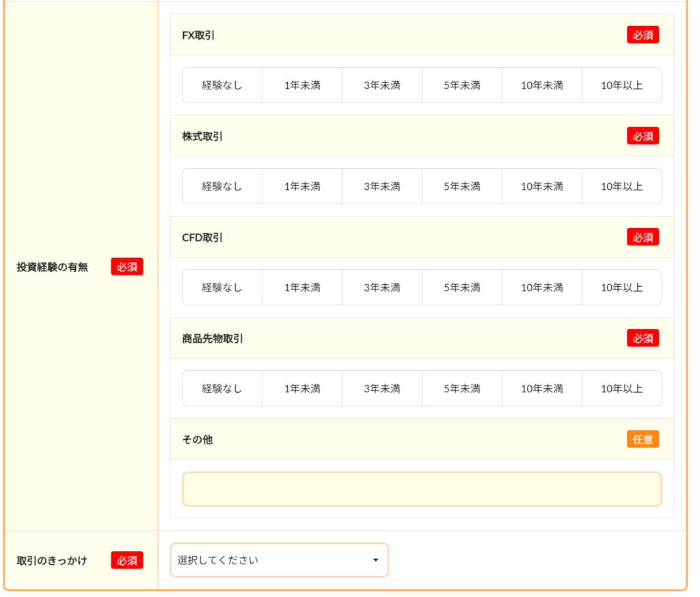Choose 3年未満 under FX取引
The height and width of the screenshot is (597, 700).
(382, 85)
